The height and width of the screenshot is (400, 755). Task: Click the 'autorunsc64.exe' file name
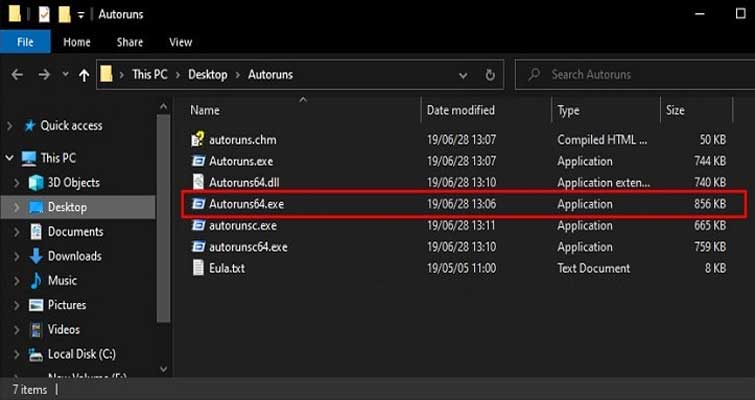click(248, 247)
